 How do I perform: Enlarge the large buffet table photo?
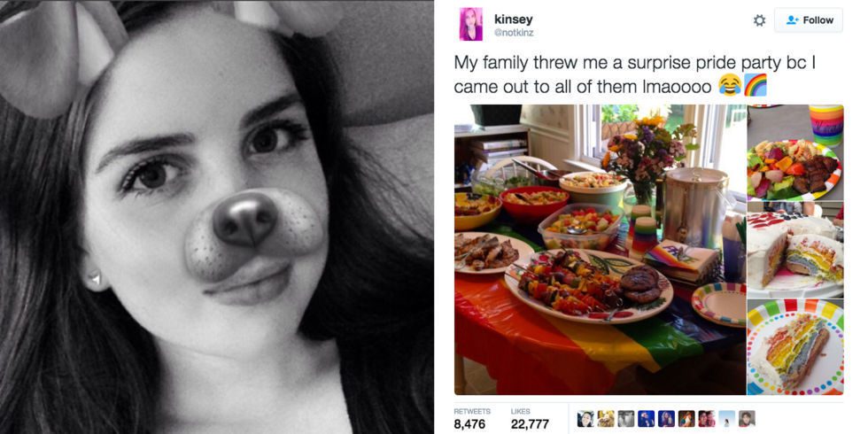pos(600,250)
